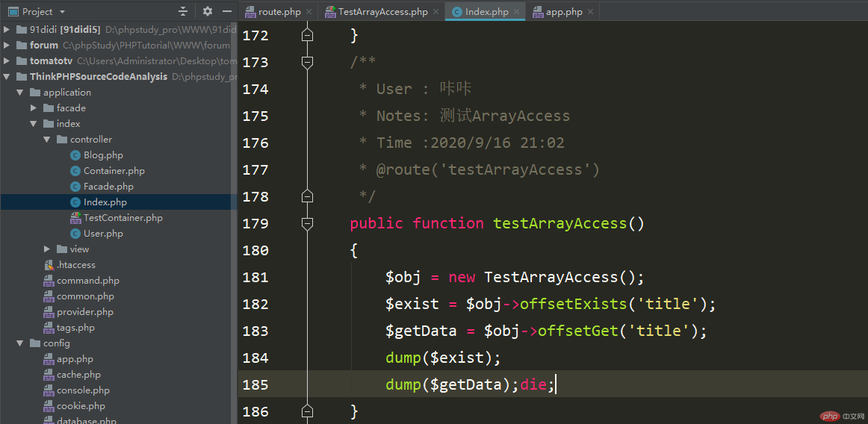The width and height of the screenshot is (868, 424).
Task: Open Facade.php in the project tree
Action: tap(108, 187)
